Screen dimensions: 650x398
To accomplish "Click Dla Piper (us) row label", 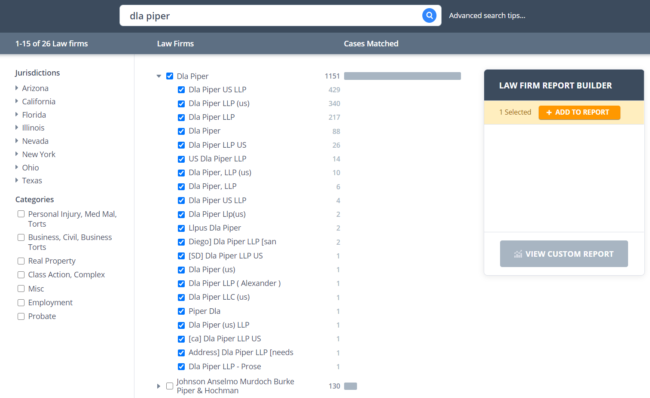I will tap(212, 269).
